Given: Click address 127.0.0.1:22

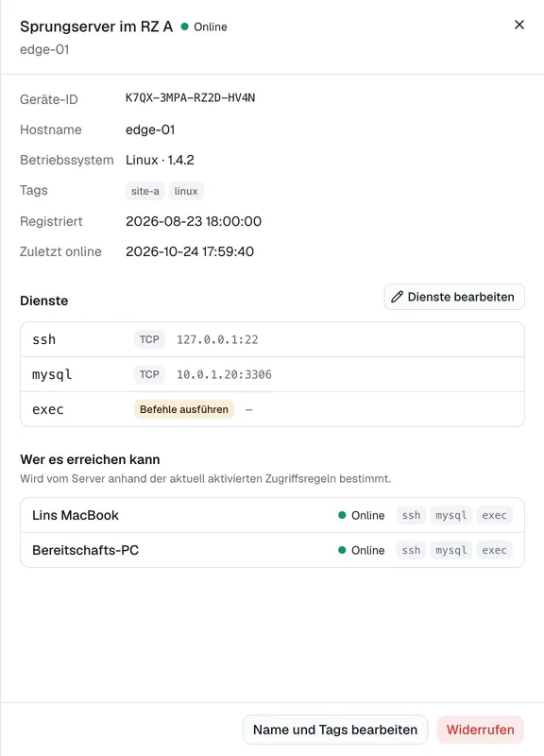Looking at the screenshot, I should click(217, 339).
